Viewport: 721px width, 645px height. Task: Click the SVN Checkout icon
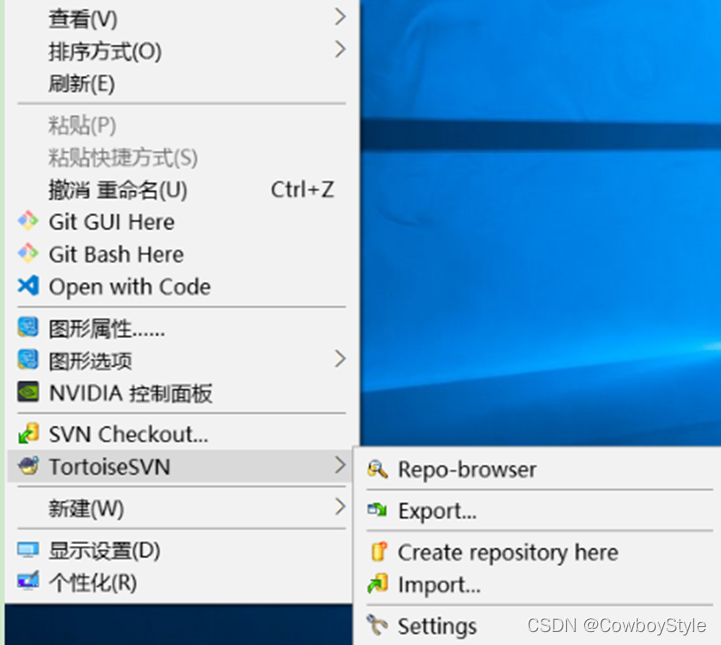pos(28,434)
